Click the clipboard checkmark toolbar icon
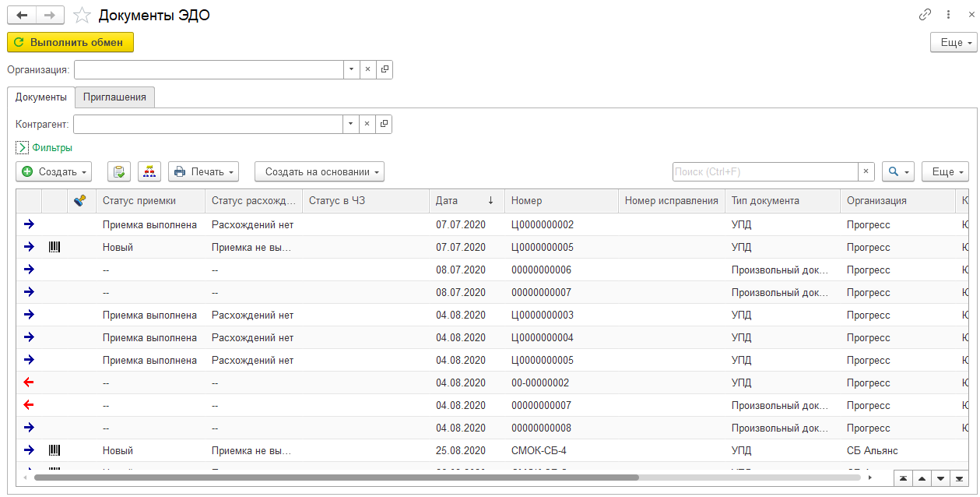980x497 pixels. click(118, 171)
